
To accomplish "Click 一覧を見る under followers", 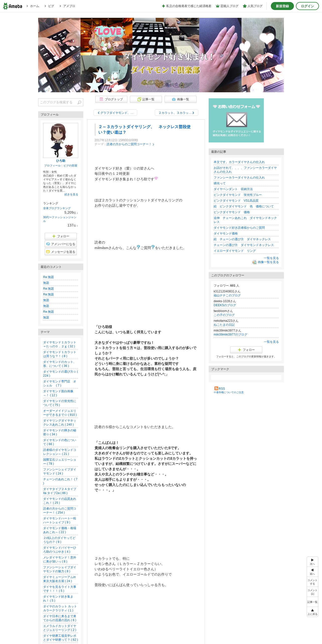I will coord(271,342).
